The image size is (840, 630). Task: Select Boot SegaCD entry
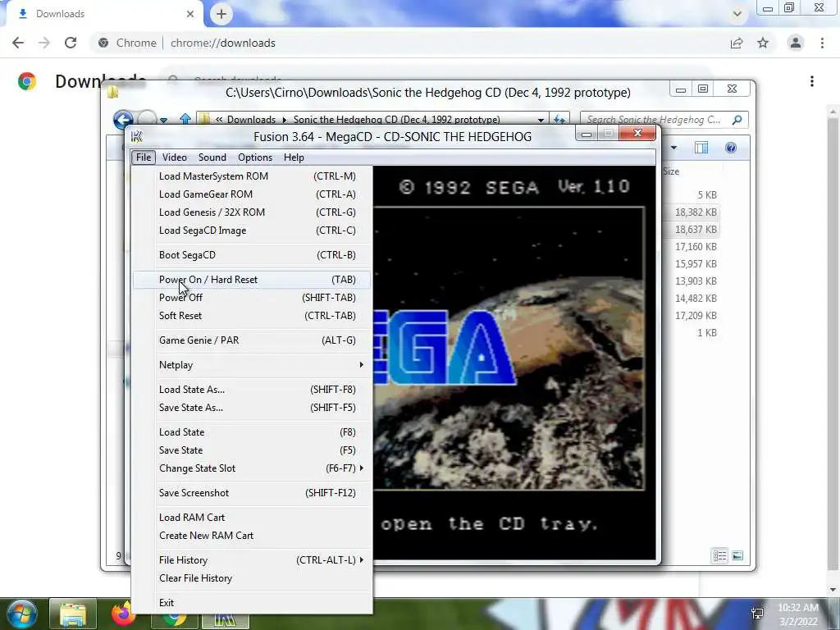click(x=252, y=255)
